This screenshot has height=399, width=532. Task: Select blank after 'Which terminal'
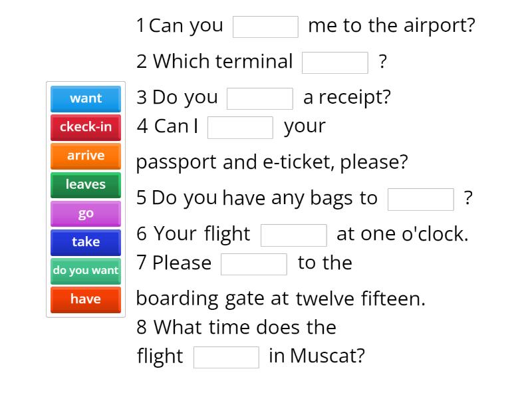tap(335, 63)
